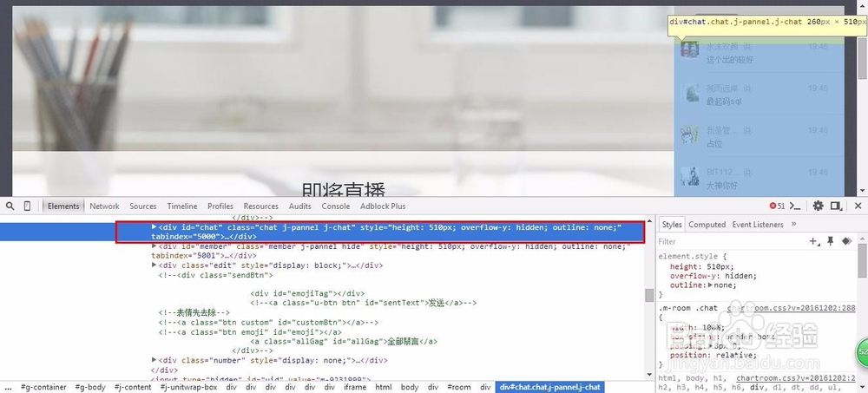Click the breadcrumb ellipsis at far left

pyautogui.click(x=8, y=387)
